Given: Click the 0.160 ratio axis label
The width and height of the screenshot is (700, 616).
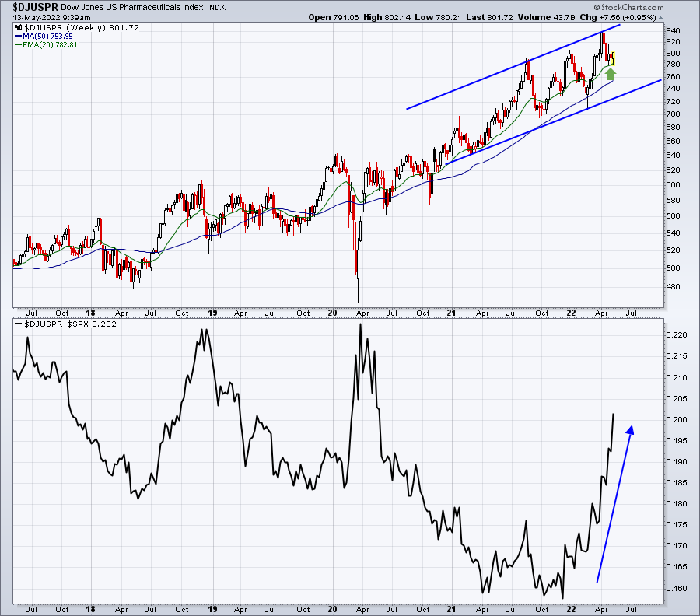Looking at the screenshot, I should tap(677, 588).
